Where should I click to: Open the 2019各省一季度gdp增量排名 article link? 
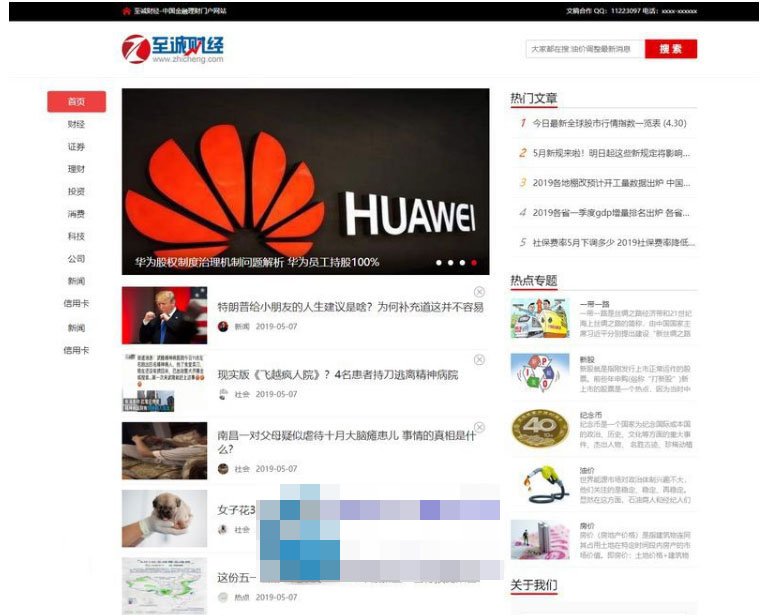[x=610, y=213]
